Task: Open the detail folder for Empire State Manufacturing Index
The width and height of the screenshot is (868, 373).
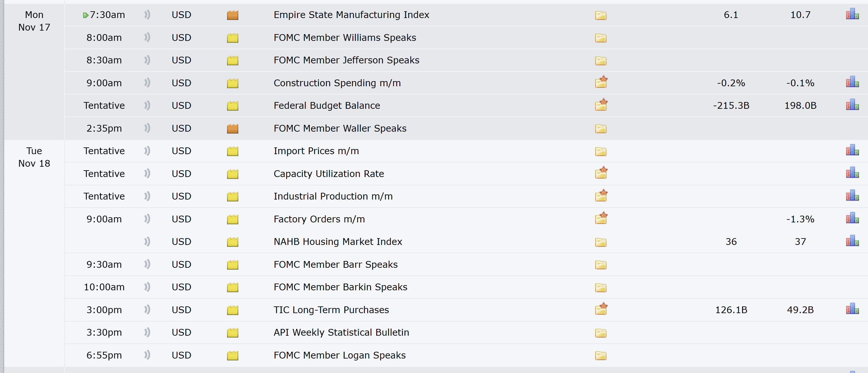Action: [600, 15]
